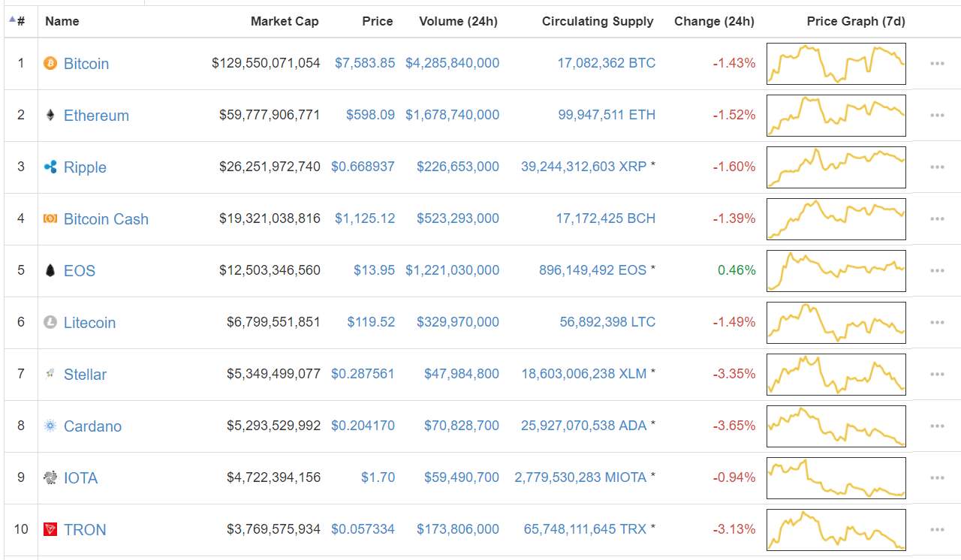This screenshot has width=961, height=560.
Task: Select the IOTA logo icon
Action: click(50, 477)
